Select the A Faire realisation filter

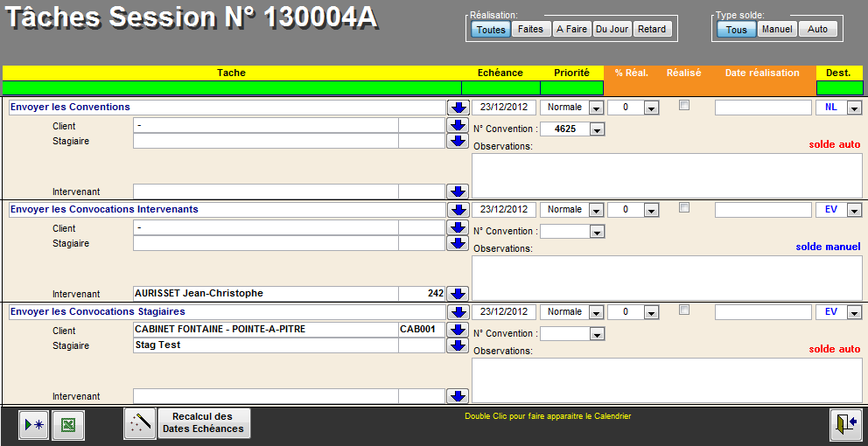click(570, 29)
